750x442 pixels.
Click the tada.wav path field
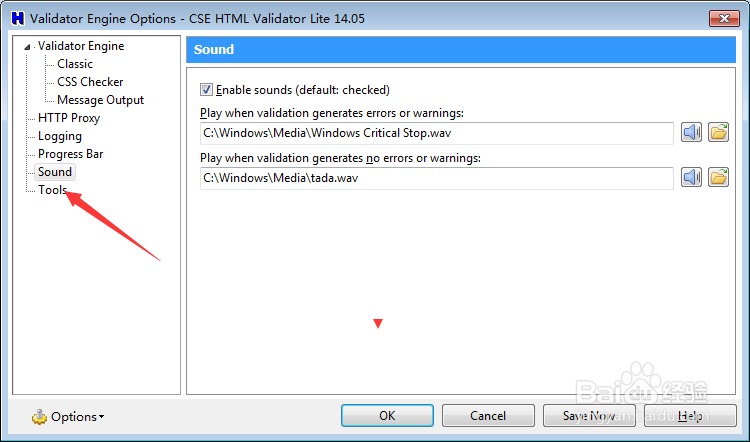coord(437,177)
